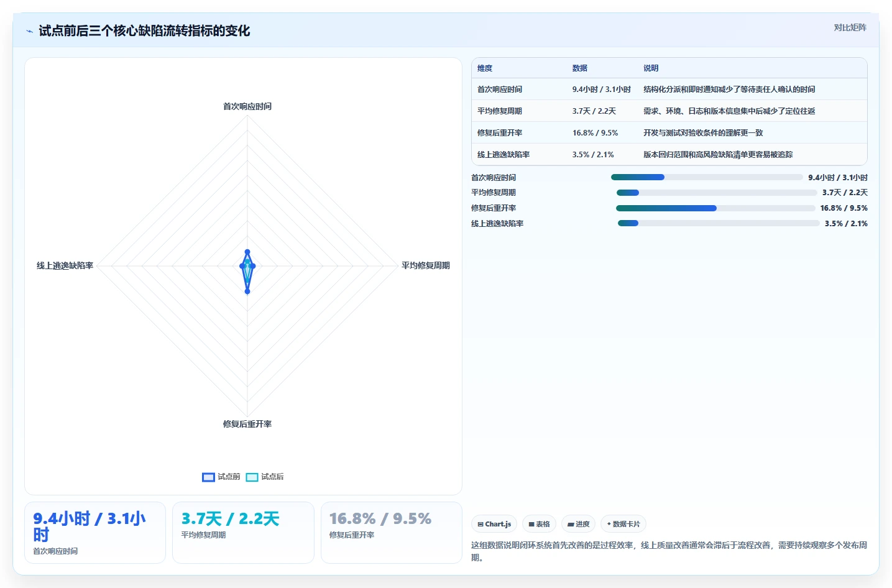The height and width of the screenshot is (588, 892).
Task: Select the 平均修复周期 table row cell
Action: 500,111
